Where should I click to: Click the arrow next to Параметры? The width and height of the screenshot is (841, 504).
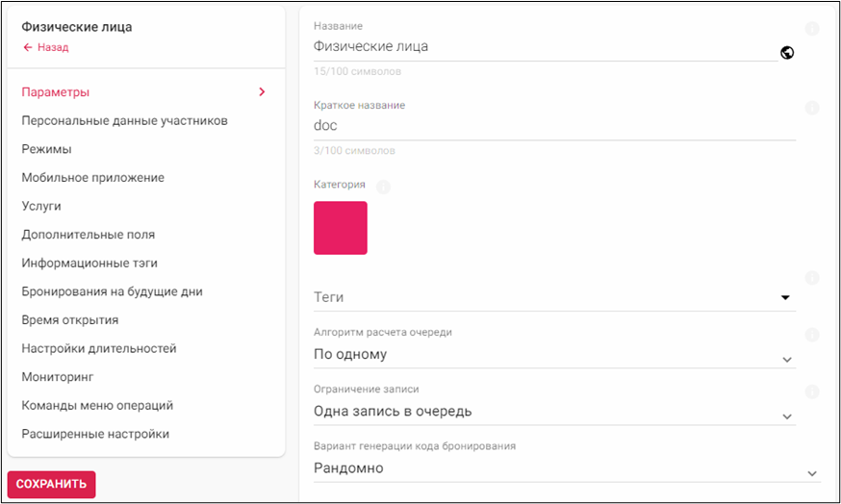click(x=261, y=92)
